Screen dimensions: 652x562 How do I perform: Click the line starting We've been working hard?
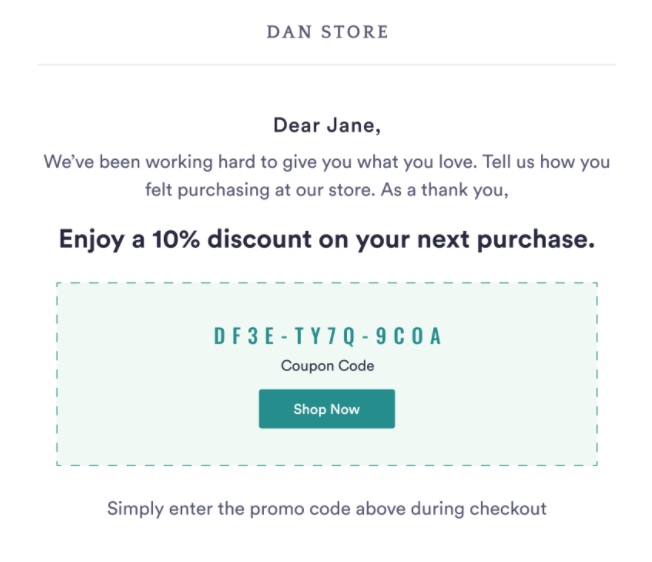click(327, 162)
